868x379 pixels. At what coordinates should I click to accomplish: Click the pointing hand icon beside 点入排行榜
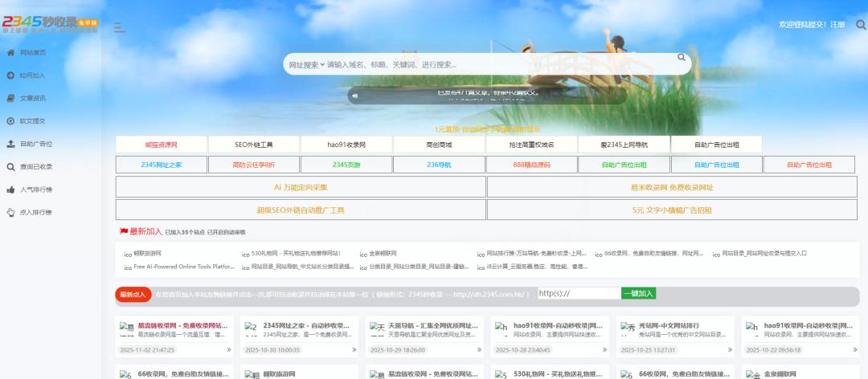[x=10, y=212]
